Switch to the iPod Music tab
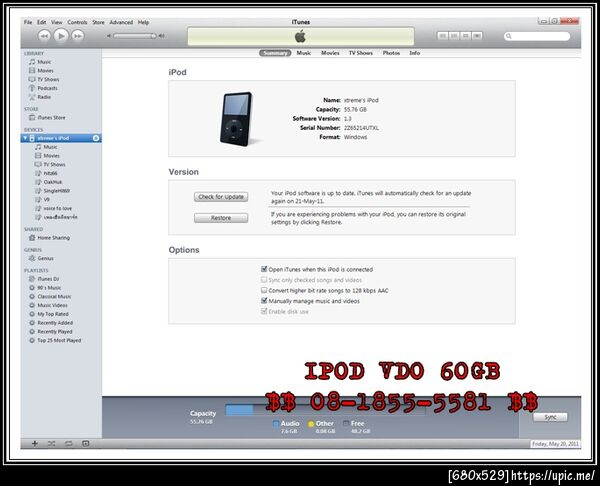The width and height of the screenshot is (600, 486). click(x=304, y=53)
